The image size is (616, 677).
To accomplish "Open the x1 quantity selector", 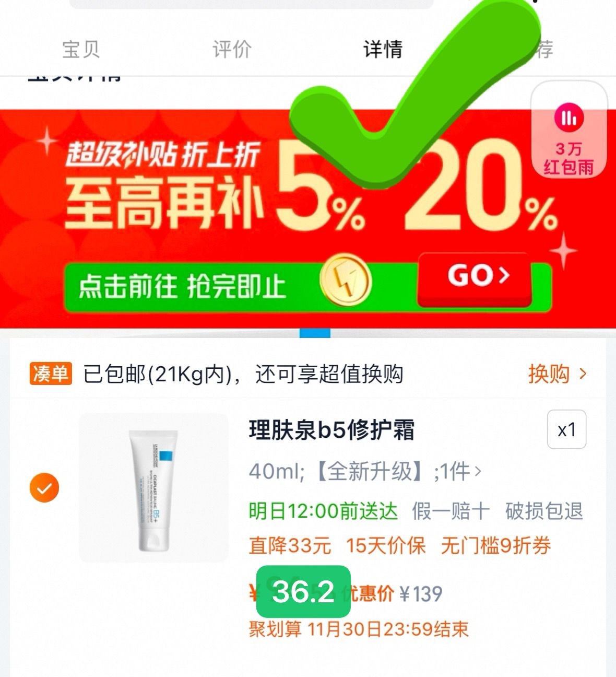I will (566, 430).
